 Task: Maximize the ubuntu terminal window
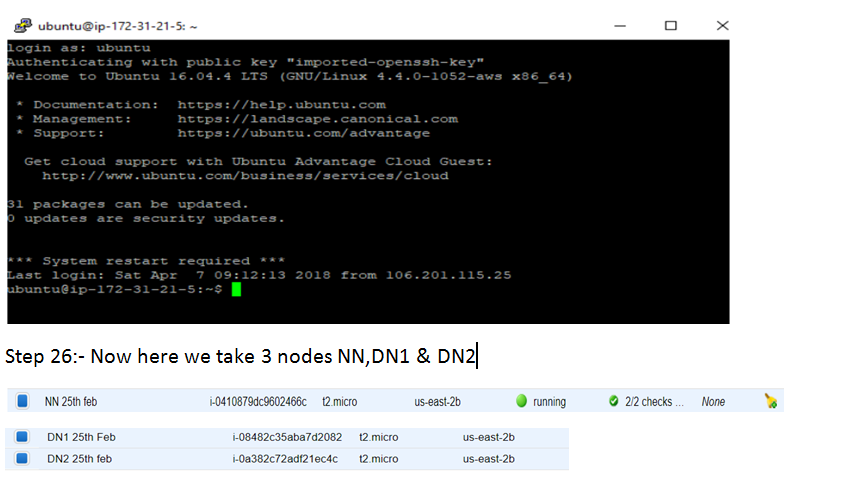point(670,25)
